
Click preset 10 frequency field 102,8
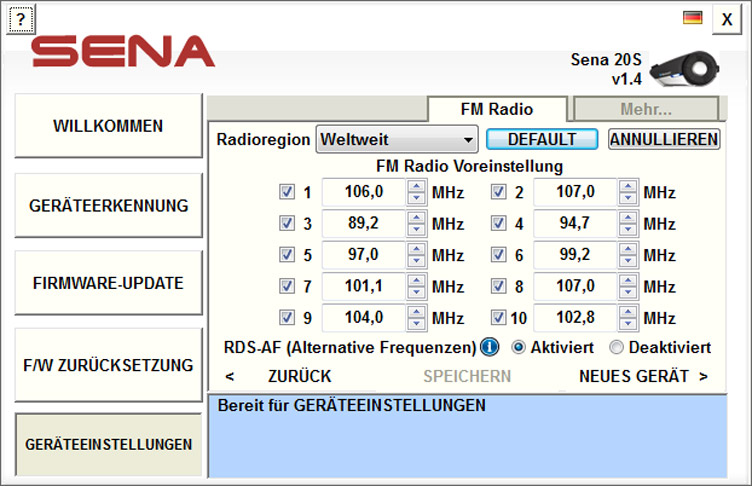point(576,317)
